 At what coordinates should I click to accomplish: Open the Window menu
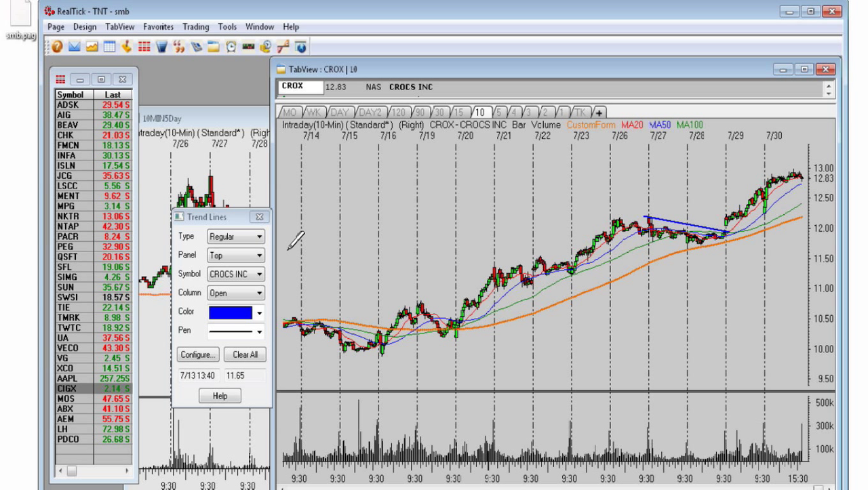tap(260, 27)
